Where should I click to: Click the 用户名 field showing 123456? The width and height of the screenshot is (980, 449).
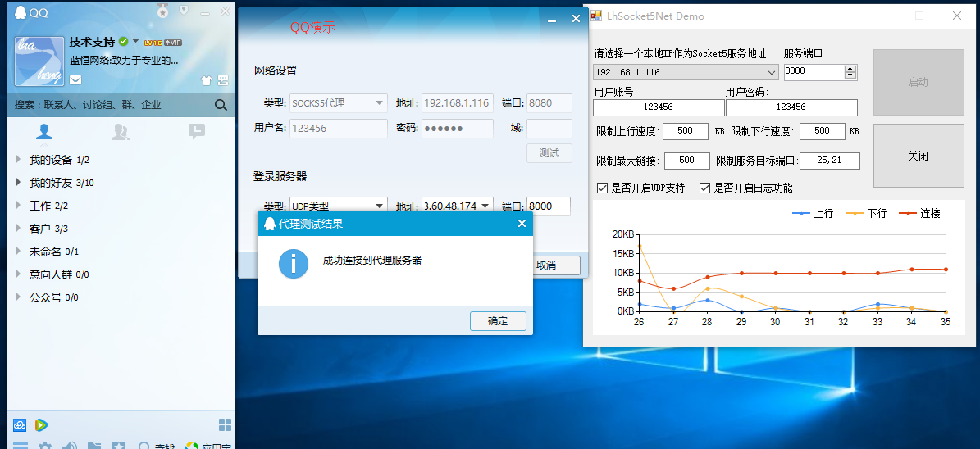tap(338, 128)
